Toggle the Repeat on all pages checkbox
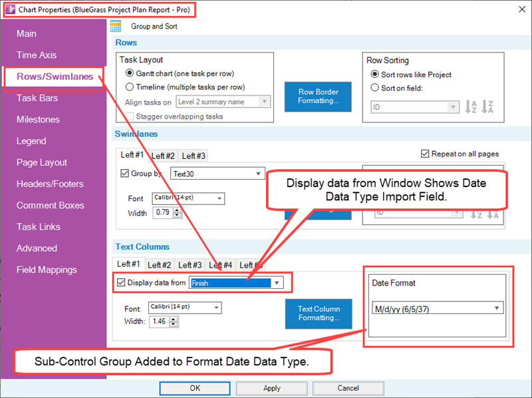The image size is (532, 398). click(425, 154)
